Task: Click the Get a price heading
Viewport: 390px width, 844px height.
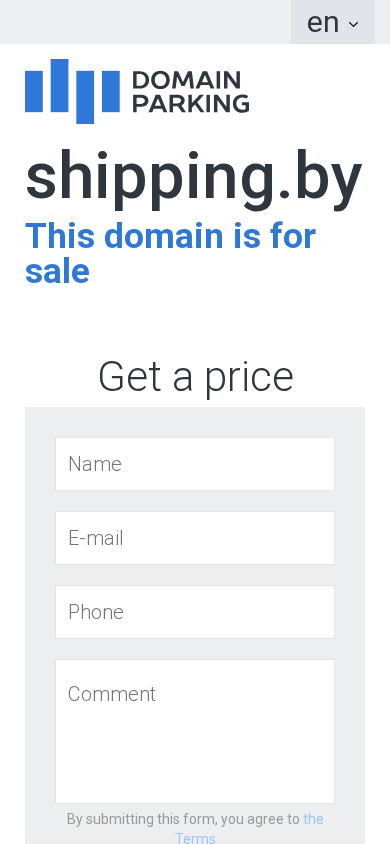Action: point(195,377)
